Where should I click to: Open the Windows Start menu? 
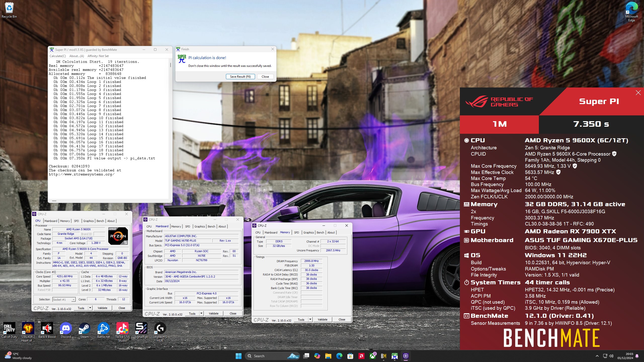238,356
